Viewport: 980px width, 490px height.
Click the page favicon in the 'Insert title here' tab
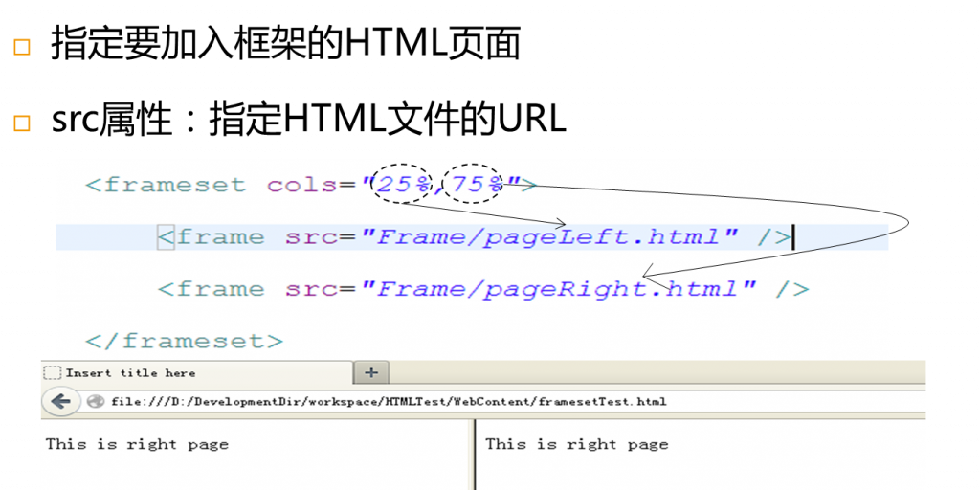[x=53, y=373]
